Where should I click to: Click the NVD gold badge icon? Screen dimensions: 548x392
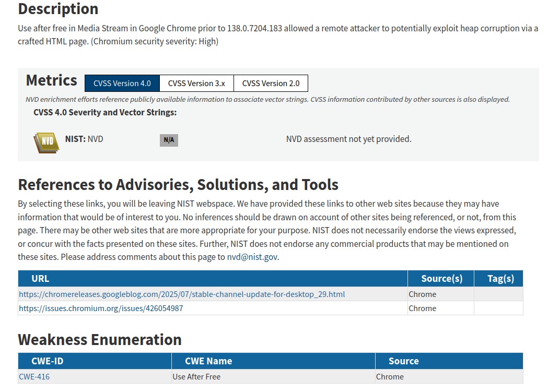pyautogui.click(x=46, y=142)
